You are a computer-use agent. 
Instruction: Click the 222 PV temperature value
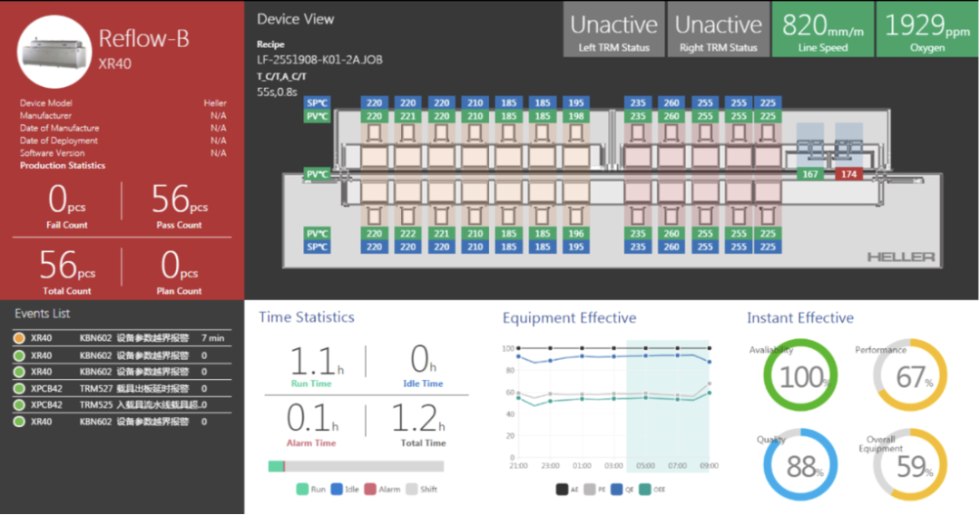(x=408, y=233)
